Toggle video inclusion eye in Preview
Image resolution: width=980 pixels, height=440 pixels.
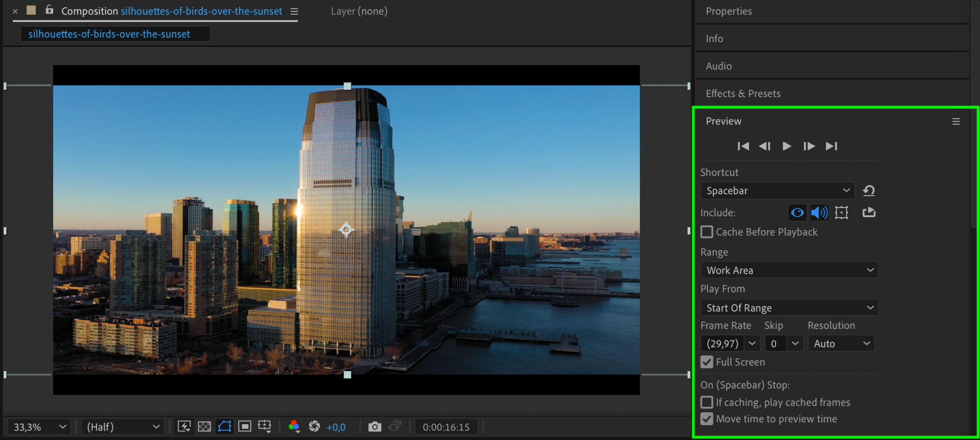797,212
